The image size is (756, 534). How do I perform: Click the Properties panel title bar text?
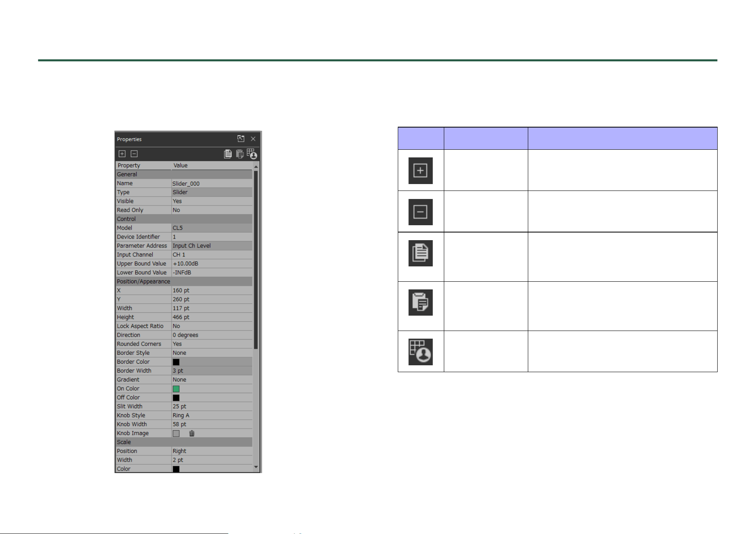(x=129, y=139)
